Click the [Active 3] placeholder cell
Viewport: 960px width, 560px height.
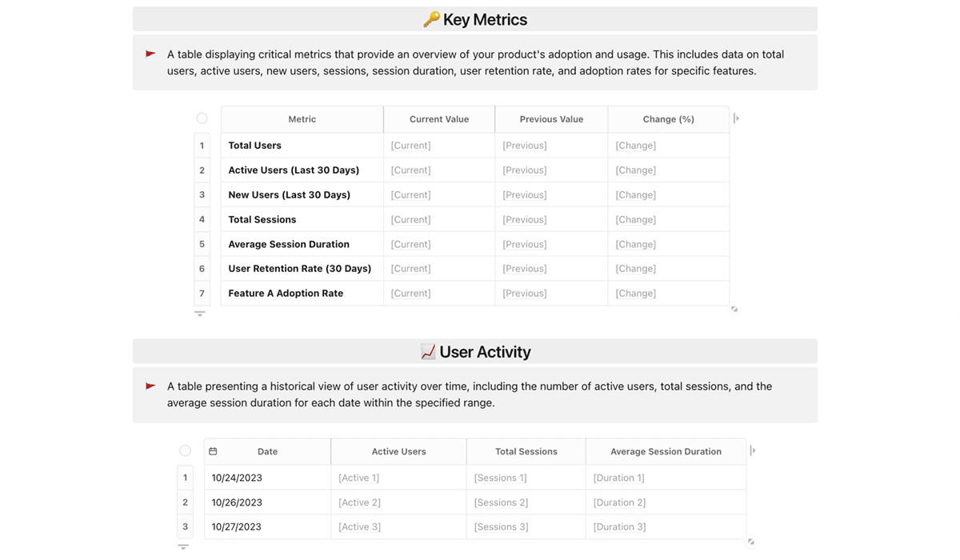(x=359, y=526)
